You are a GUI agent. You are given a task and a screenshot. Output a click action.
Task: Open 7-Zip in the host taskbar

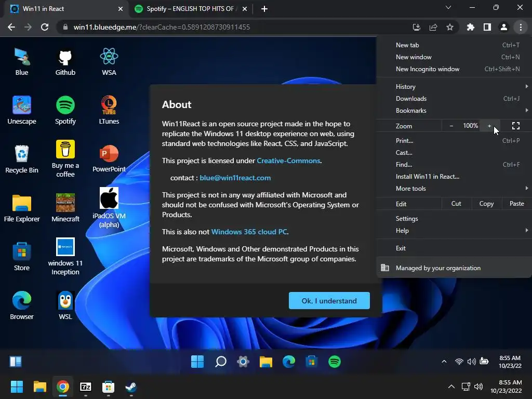coord(86,387)
